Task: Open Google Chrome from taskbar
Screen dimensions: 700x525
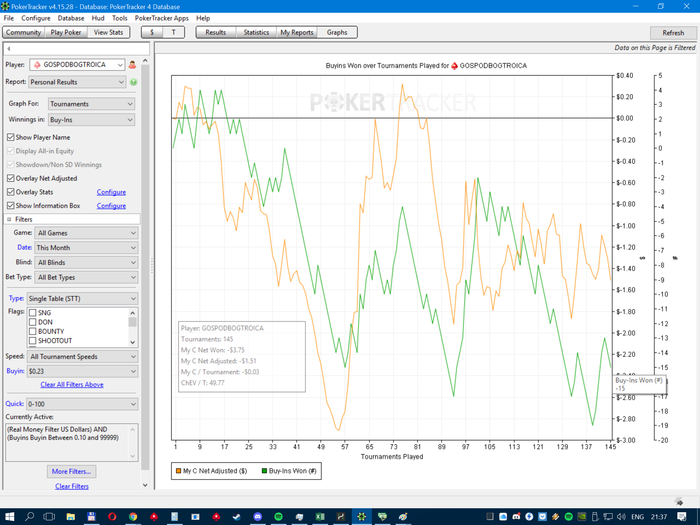Action: click(x=133, y=517)
